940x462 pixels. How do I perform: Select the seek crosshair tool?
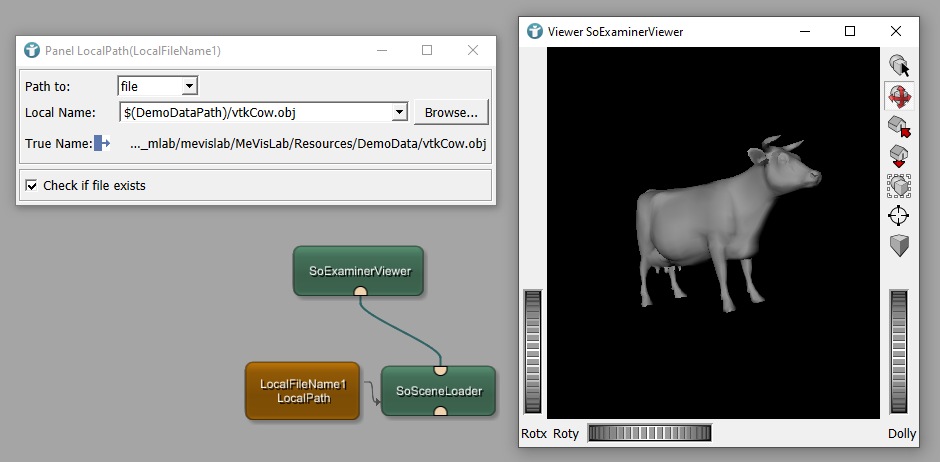click(899, 216)
